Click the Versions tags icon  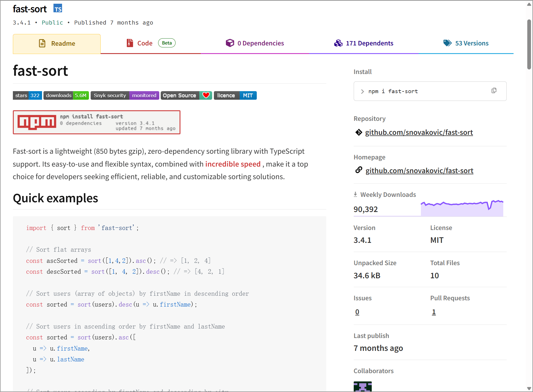[448, 43]
